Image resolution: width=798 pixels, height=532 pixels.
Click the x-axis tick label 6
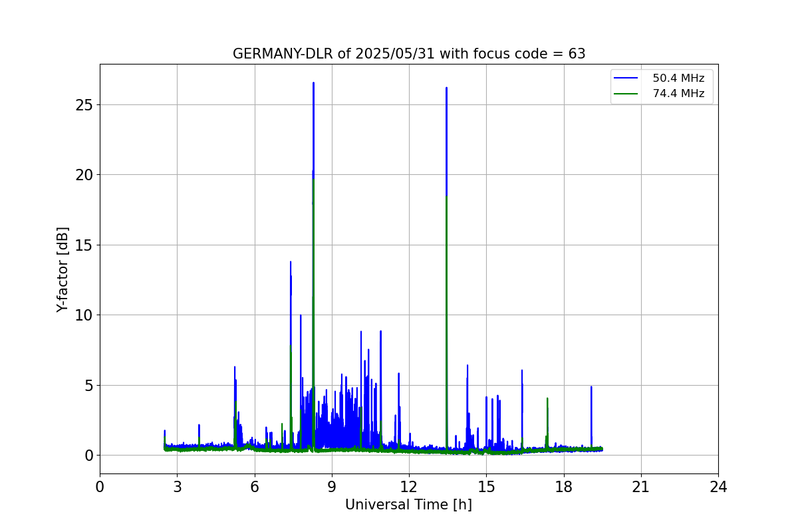[x=254, y=487]
